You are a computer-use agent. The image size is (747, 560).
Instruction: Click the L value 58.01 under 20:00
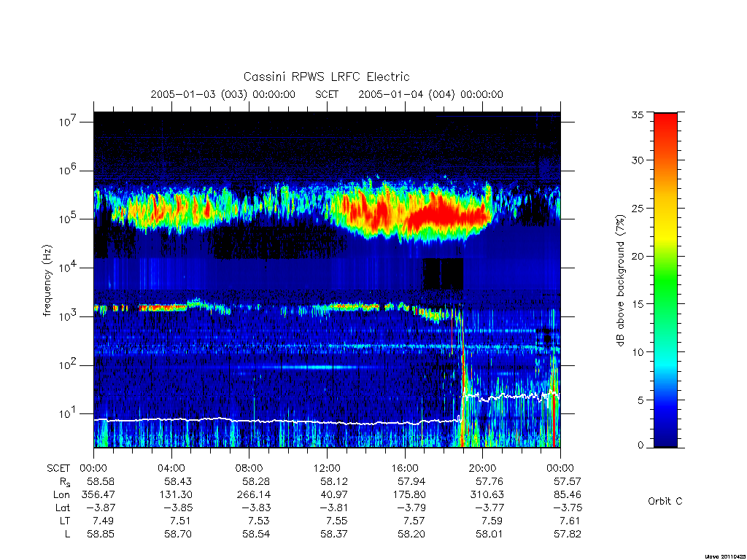pos(489,534)
